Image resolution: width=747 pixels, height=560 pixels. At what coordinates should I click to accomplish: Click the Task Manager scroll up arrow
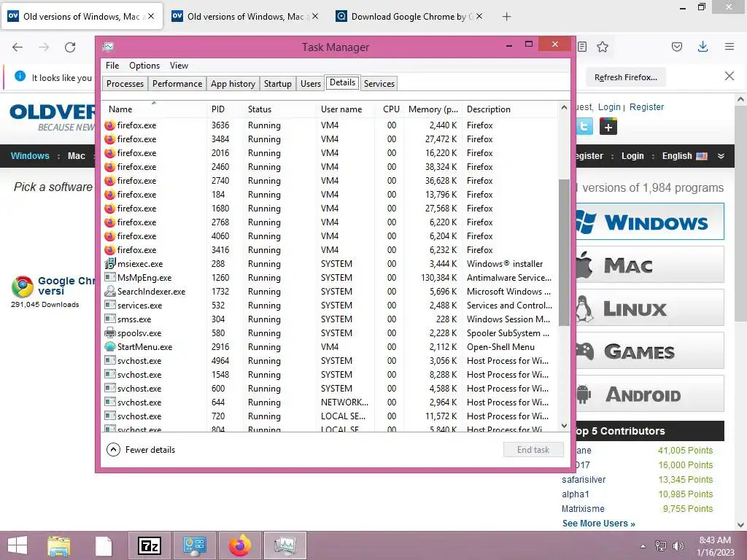(564, 108)
